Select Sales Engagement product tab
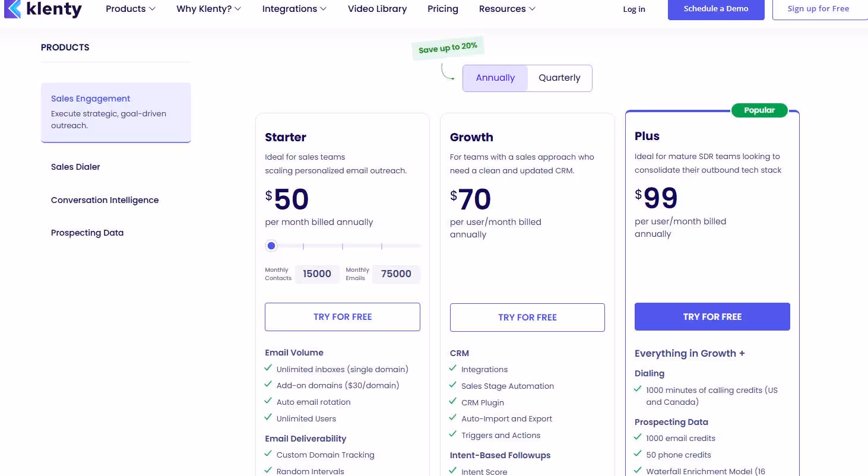Image resolution: width=868 pixels, height=476 pixels. (x=116, y=112)
